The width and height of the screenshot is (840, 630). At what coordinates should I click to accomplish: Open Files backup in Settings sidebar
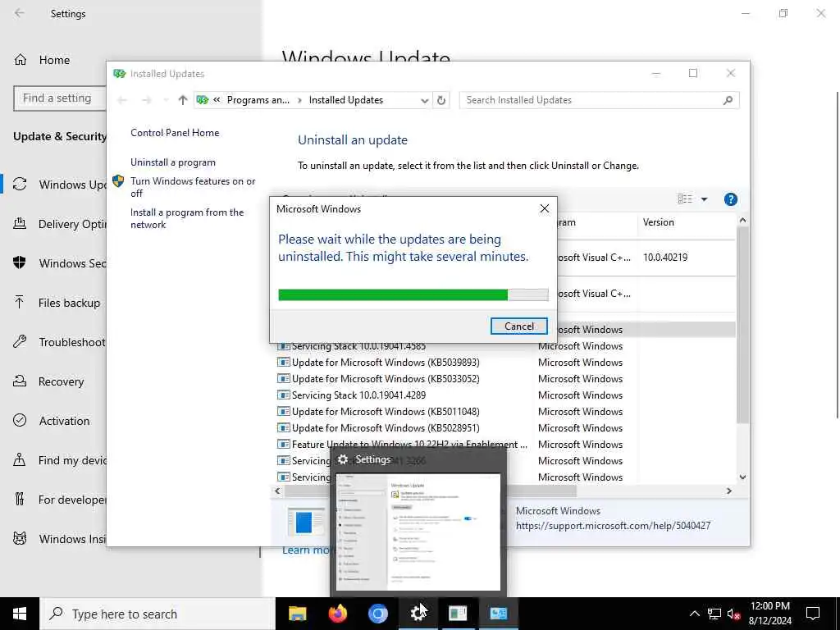coord(57,304)
